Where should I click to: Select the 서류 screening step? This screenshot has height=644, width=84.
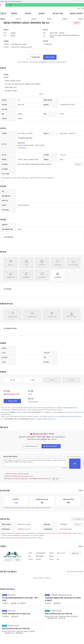pos(13,380)
